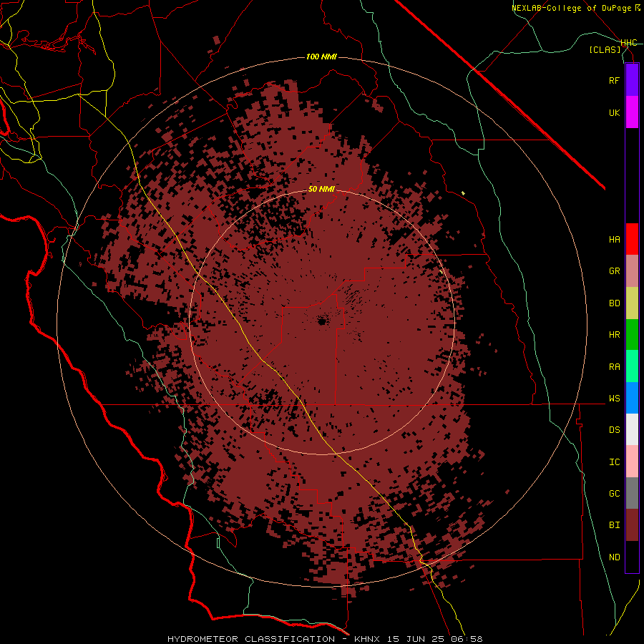Click the IC light pink legend swatch
This screenshot has width=644, height=644.
coord(632,462)
